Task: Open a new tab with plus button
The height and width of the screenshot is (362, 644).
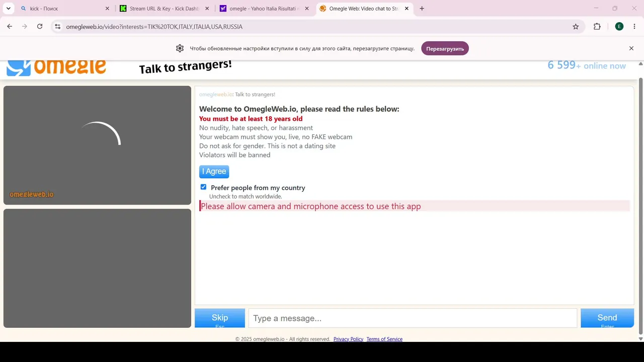Action: point(422,9)
